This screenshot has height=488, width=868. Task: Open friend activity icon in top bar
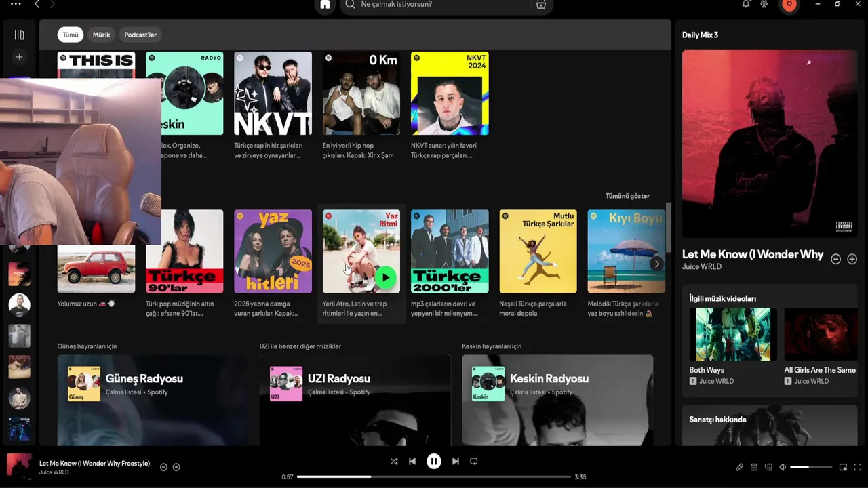(764, 4)
